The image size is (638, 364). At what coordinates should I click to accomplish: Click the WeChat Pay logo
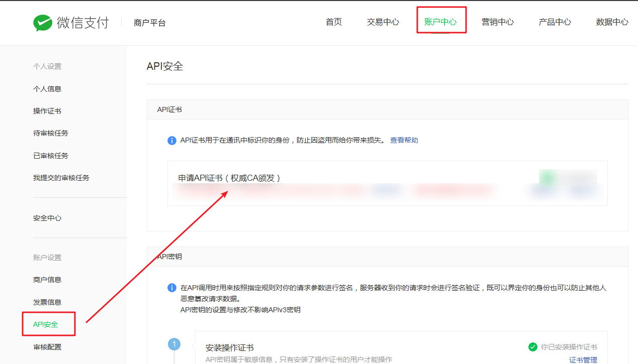pyautogui.click(x=71, y=23)
